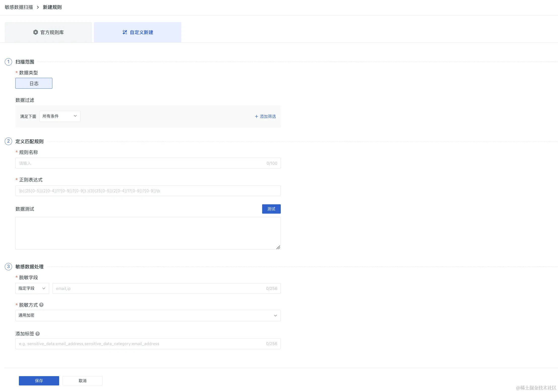Click the 规则名称 input field

coord(141,163)
